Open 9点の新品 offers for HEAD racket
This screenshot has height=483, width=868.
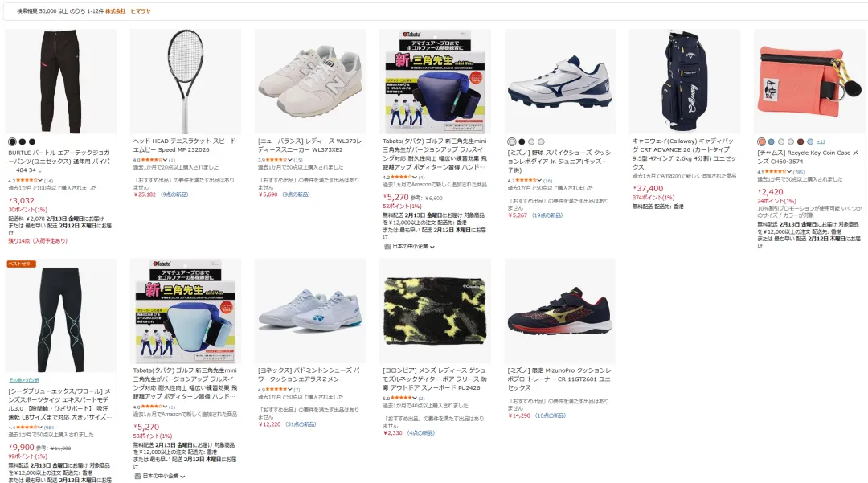click(x=174, y=194)
